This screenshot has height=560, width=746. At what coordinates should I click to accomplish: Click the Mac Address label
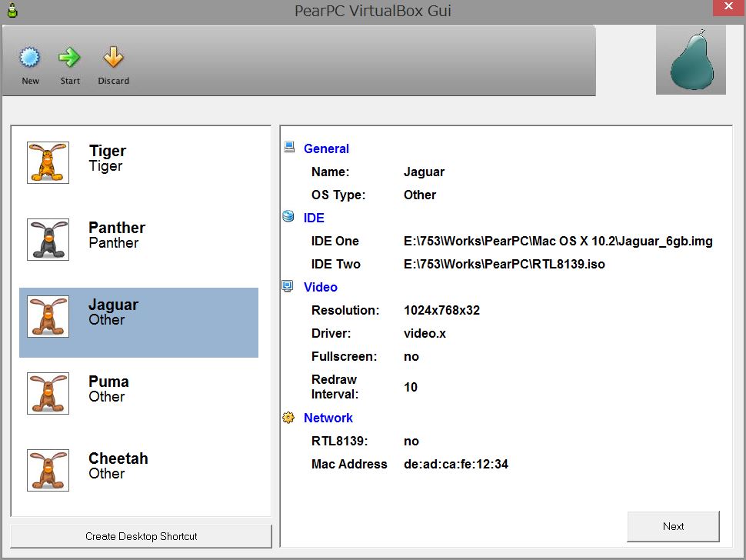(349, 464)
